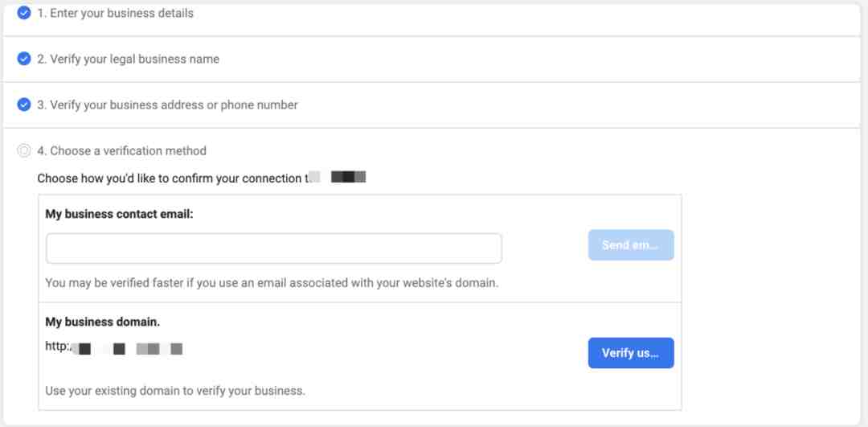Focus the business contact email field
The width and height of the screenshot is (868, 427).
(273, 248)
